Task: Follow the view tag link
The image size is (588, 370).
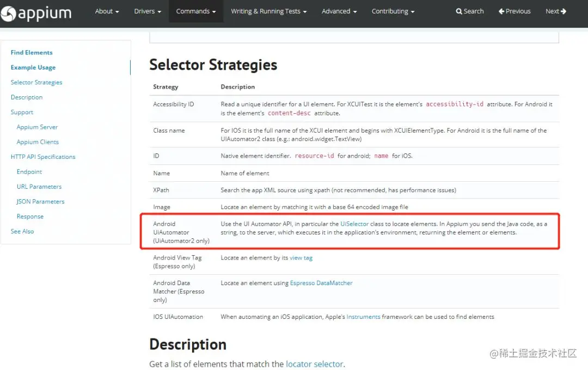Action: (x=301, y=258)
